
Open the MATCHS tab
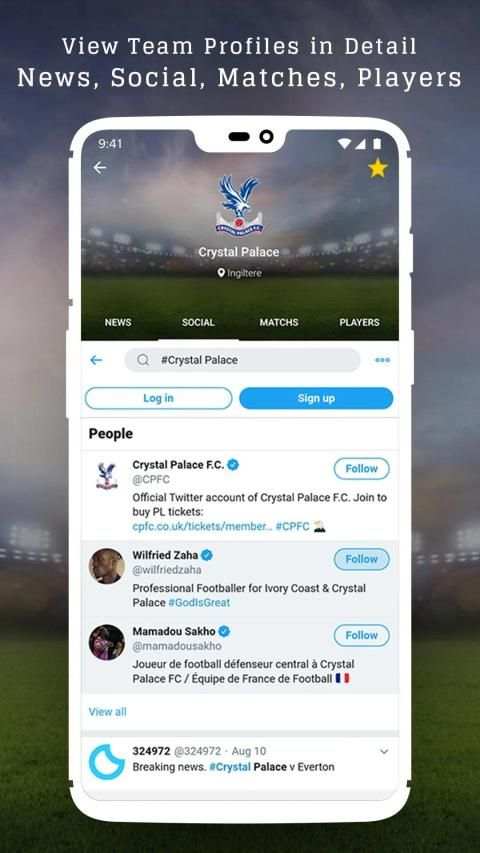coord(279,322)
